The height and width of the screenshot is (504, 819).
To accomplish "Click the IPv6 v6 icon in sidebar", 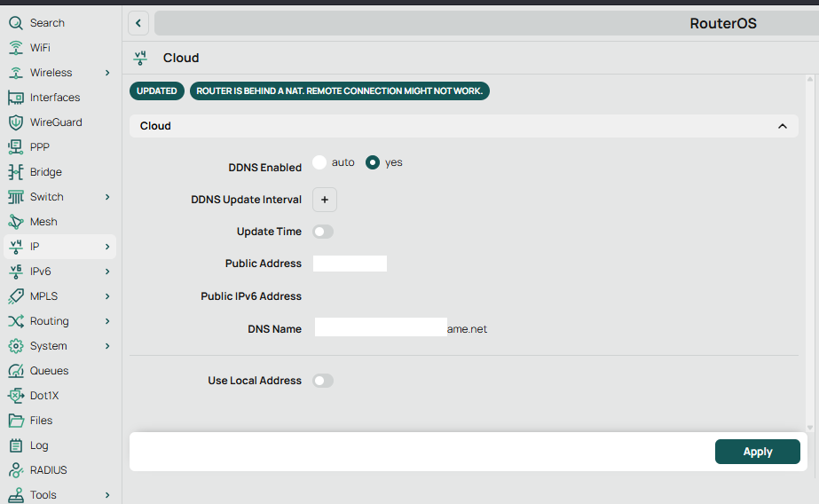I will point(16,272).
